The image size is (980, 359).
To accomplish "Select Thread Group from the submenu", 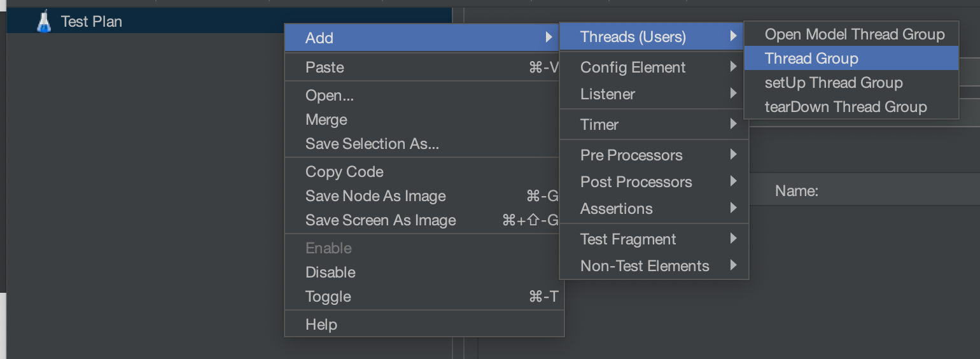I will tap(851, 59).
